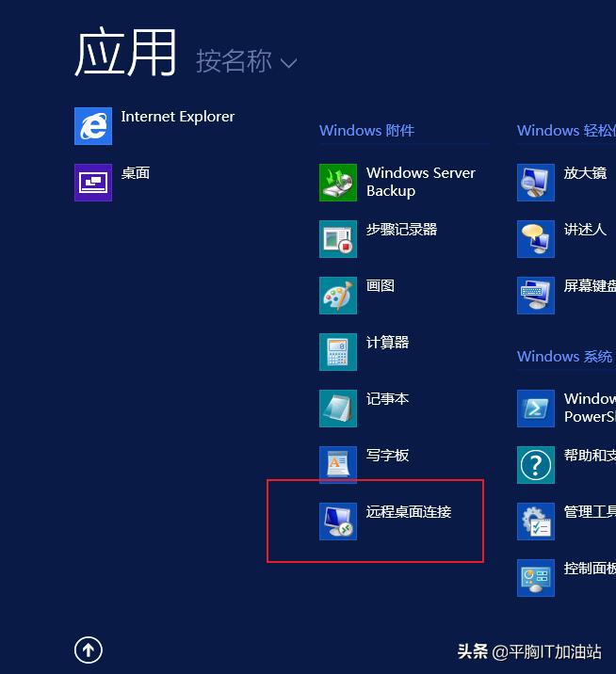The image size is (616, 674).
Task: Click the 计算器 label text
Action: click(387, 343)
